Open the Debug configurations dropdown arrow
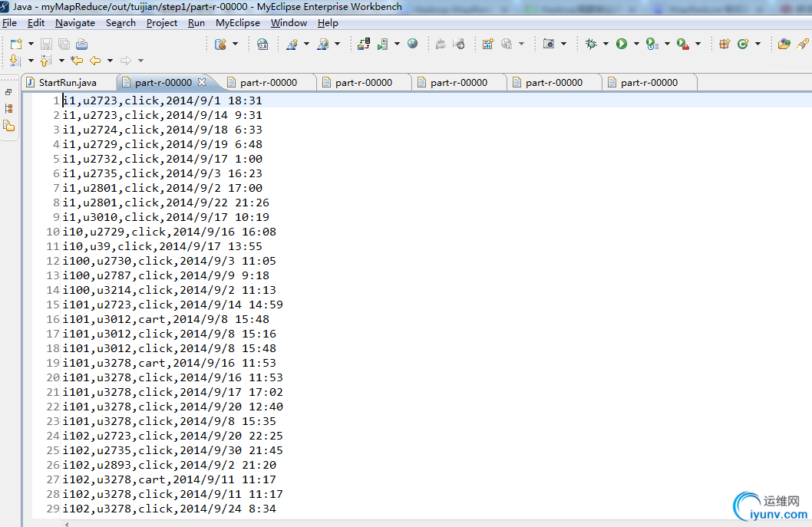The height and width of the screenshot is (527, 812). [x=606, y=44]
